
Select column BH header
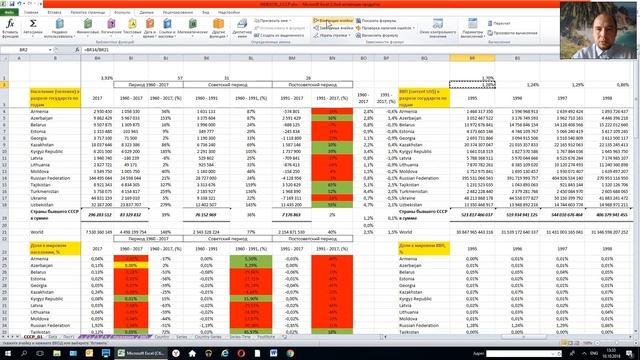tap(97, 58)
